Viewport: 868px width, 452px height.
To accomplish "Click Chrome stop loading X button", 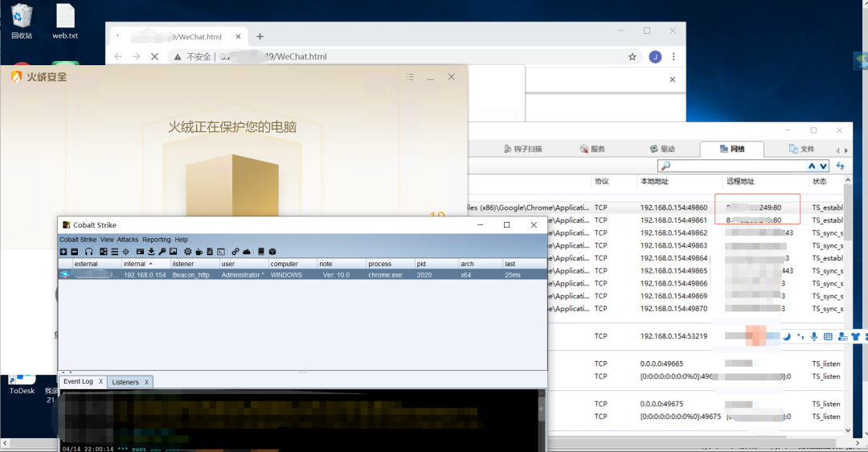I will (154, 56).
